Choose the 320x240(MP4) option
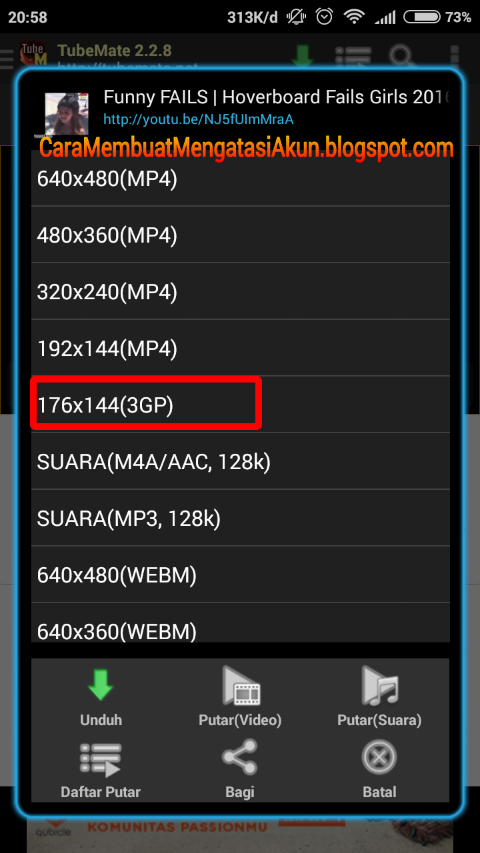The width and height of the screenshot is (480, 853). tap(240, 292)
